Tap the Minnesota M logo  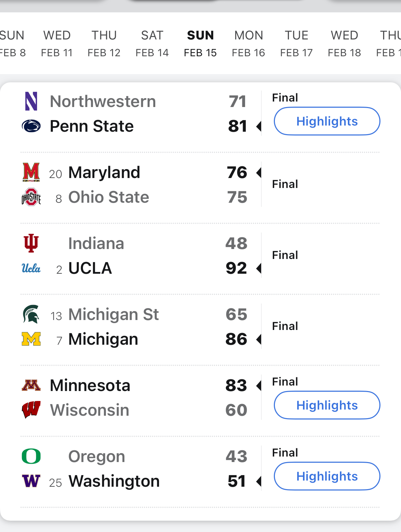(31, 385)
